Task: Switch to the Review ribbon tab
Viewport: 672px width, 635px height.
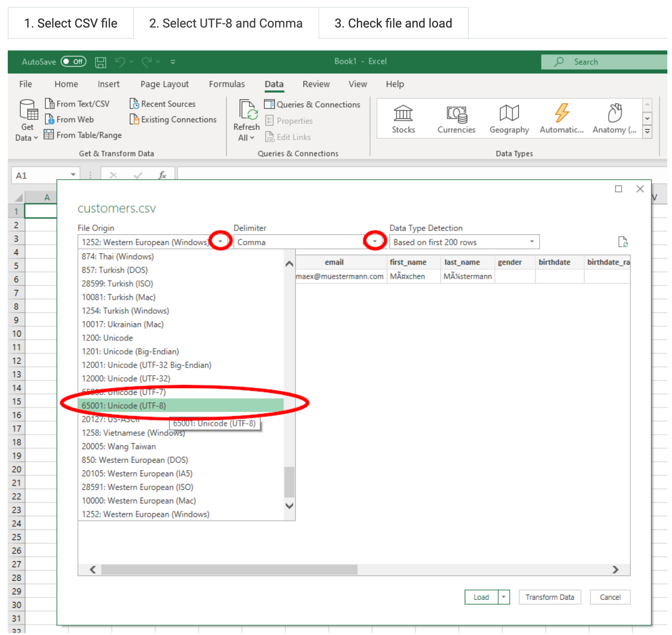Action: tap(316, 84)
